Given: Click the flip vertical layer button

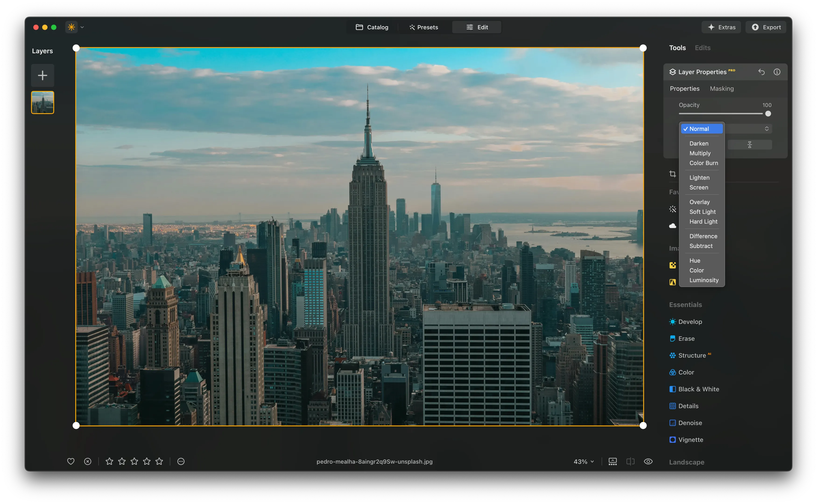Looking at the screenshot, I should [x=750, y=145].
